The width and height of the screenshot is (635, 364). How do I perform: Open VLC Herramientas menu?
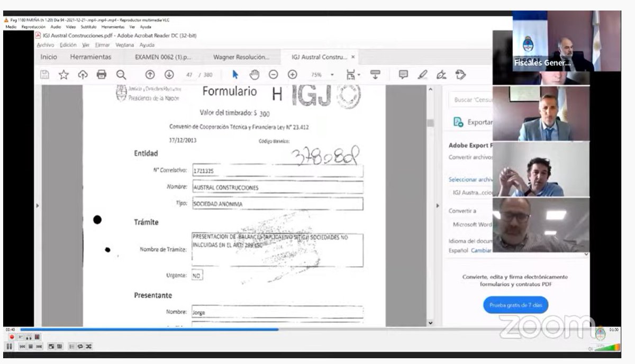113,26
